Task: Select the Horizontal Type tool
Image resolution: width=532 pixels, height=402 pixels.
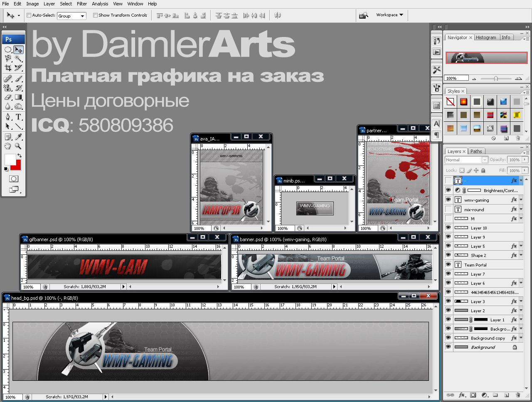Action: coord(18,117)
